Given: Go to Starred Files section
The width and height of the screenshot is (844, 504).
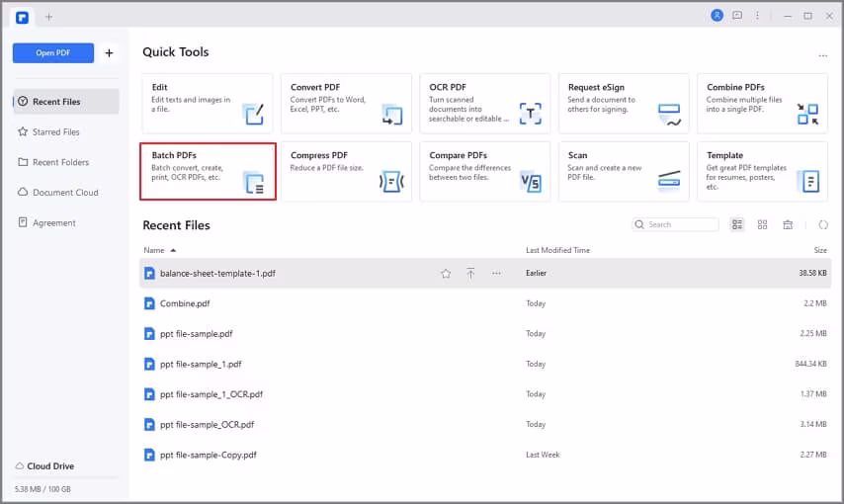Looking at the screenshot, I should tap(56, 131).
